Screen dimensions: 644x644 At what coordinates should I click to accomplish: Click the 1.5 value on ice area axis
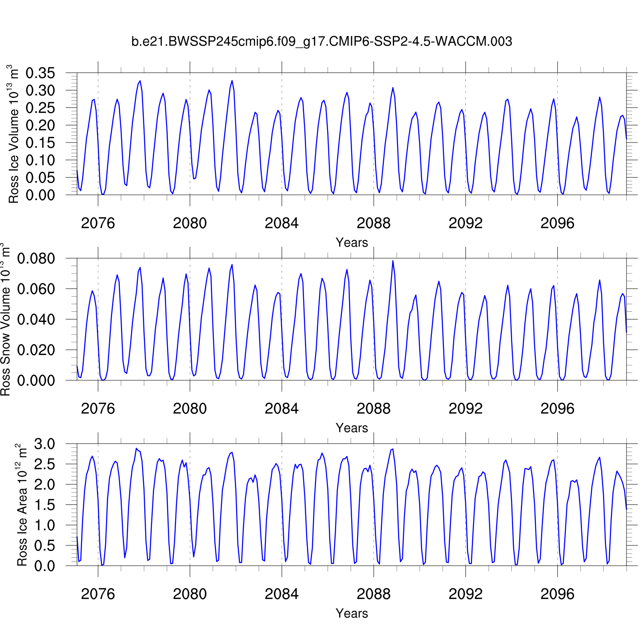tap(45, 505)
